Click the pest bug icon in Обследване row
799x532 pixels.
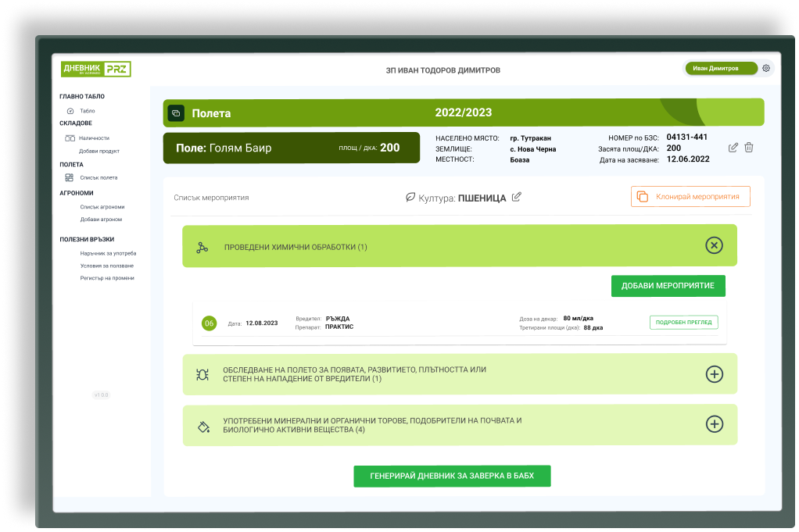[202, 375]
